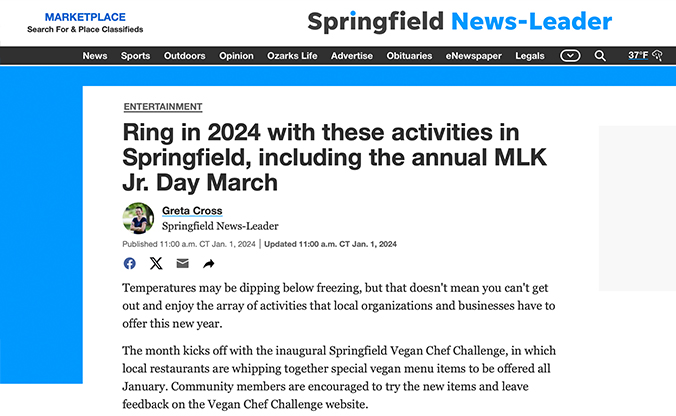
Task: Click the 37°F weather icon
Action: click(645, 56)
